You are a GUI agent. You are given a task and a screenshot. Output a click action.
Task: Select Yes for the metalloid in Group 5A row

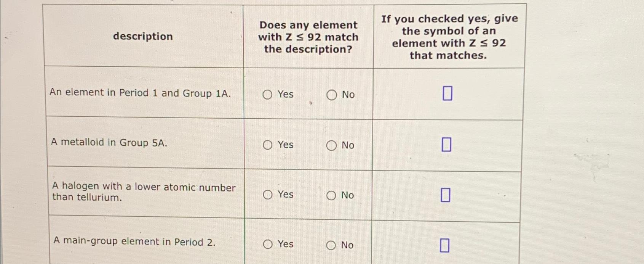(268, 145)
